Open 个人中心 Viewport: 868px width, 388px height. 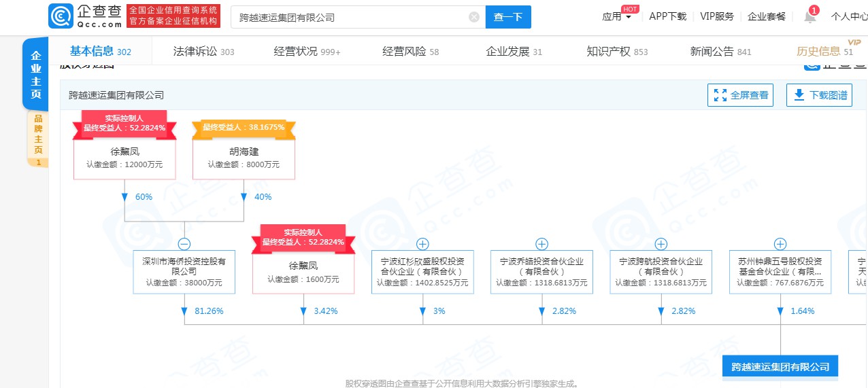[849, 16]
